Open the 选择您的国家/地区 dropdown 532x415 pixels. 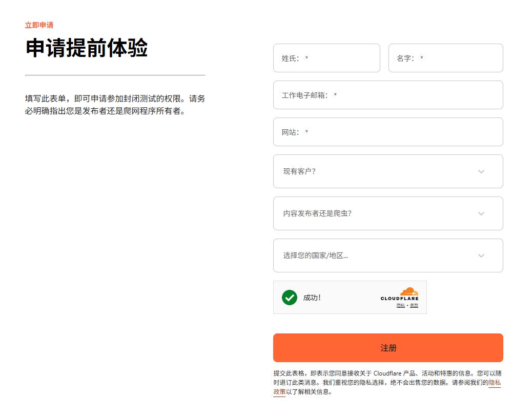388,255
